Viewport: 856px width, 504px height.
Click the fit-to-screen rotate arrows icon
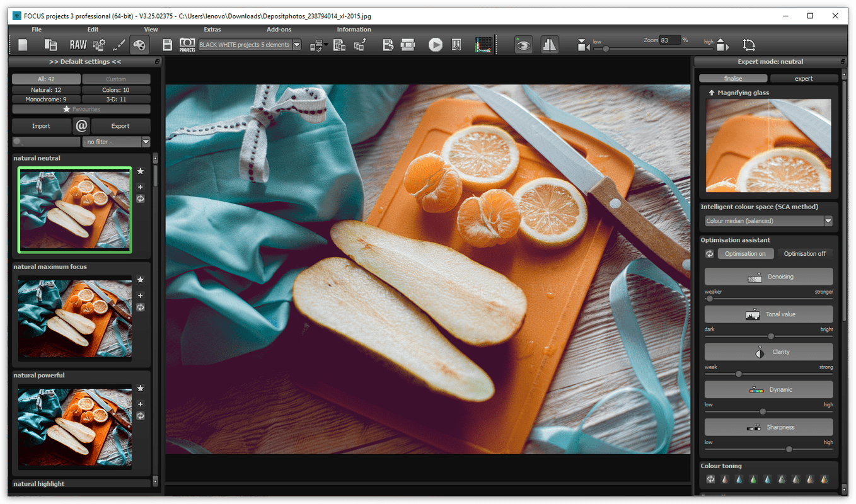pos(749,45)
